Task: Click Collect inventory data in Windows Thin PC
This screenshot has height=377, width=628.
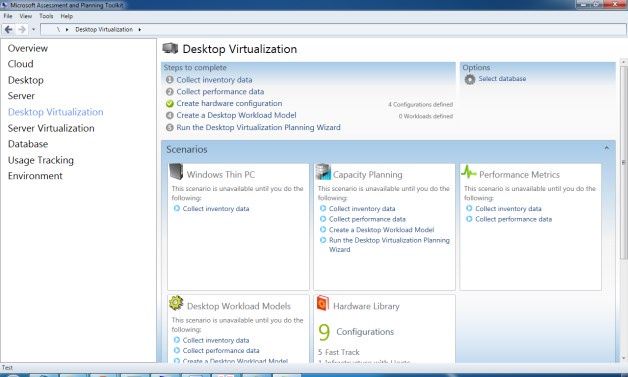Action: tap(216, 209)
